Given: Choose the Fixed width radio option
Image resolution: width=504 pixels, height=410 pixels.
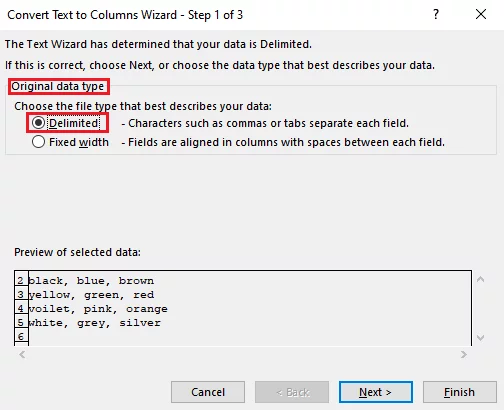Looking at the screenshot, I should (x=38, y=142).
